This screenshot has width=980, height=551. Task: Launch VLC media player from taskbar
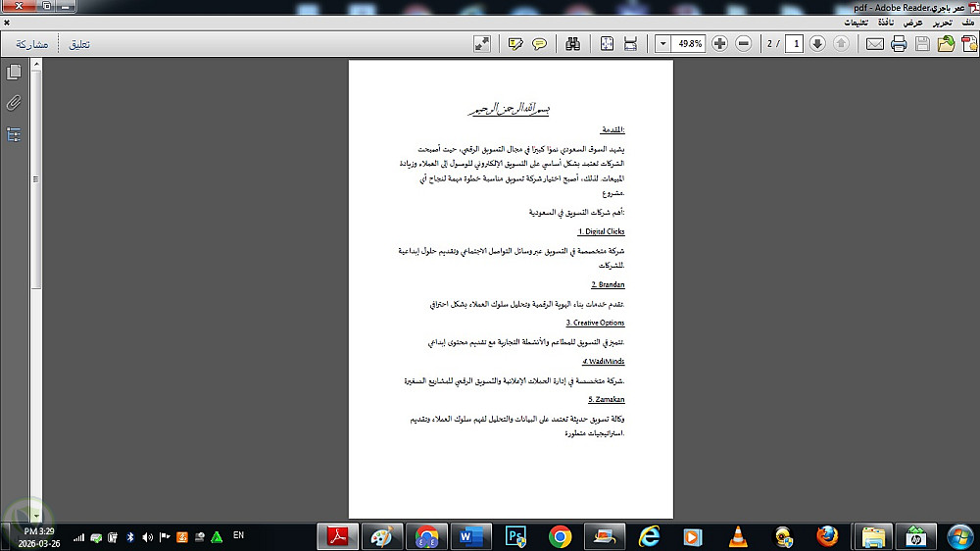[x=738, y=536]
